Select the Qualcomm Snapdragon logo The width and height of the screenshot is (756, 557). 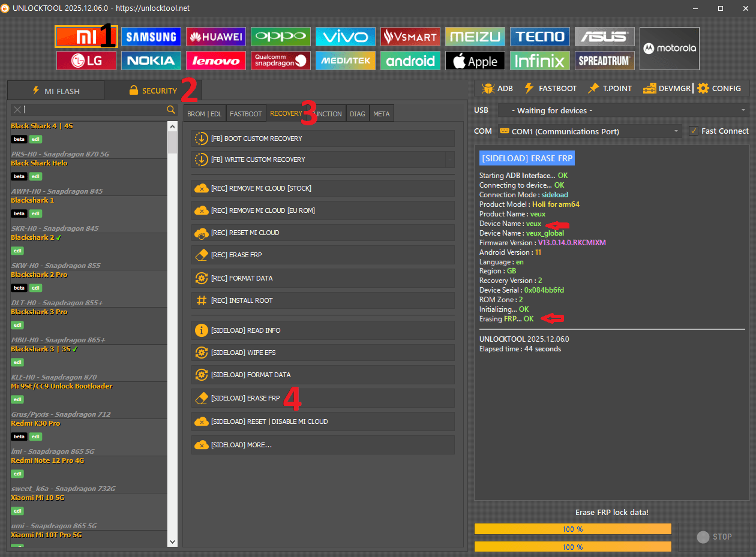click(280, 61)
